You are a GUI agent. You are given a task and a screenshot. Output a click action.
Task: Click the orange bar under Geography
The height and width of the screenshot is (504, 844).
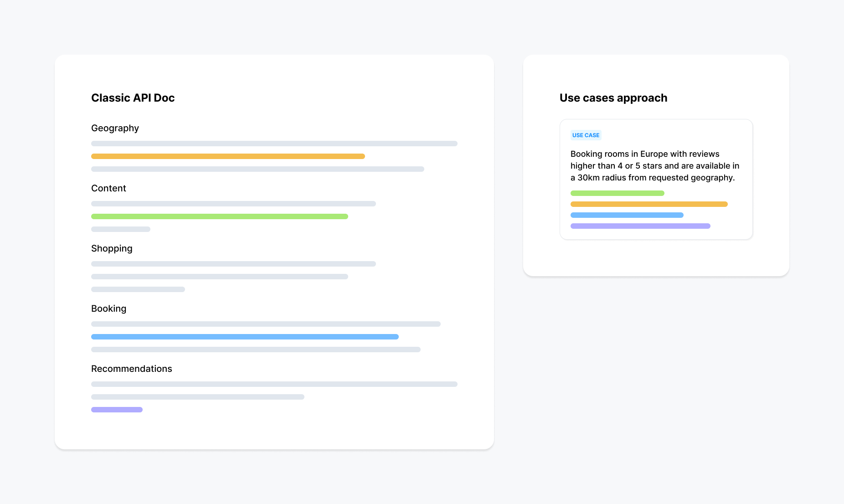(228, 156)
